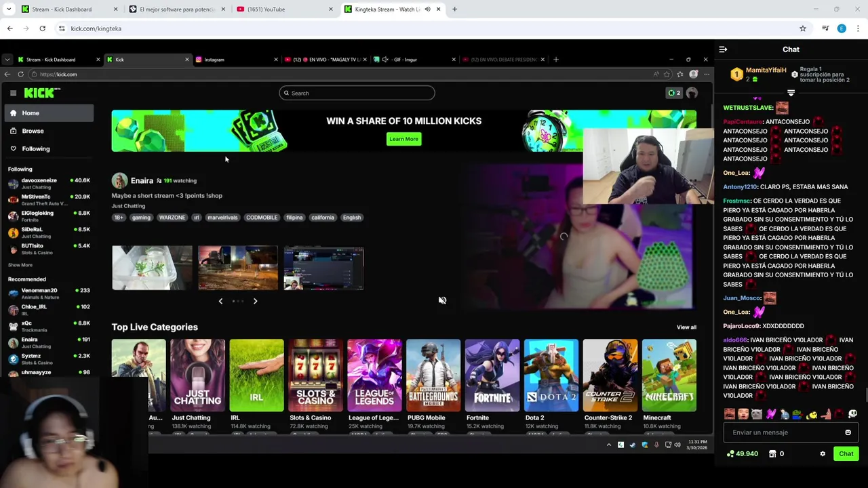
Task: Click Learn More on Kicks banner
Action: click(x=403, y=139)
